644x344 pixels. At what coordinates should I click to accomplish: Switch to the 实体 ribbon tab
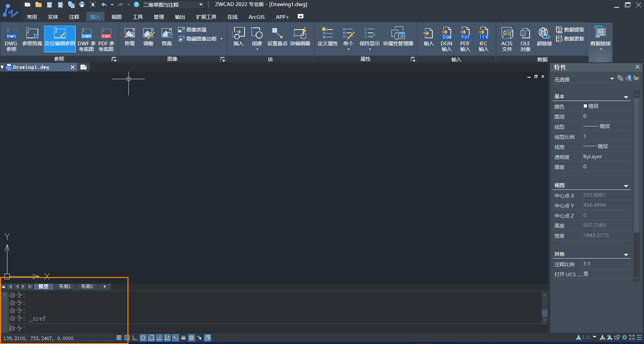pos(53,17)
